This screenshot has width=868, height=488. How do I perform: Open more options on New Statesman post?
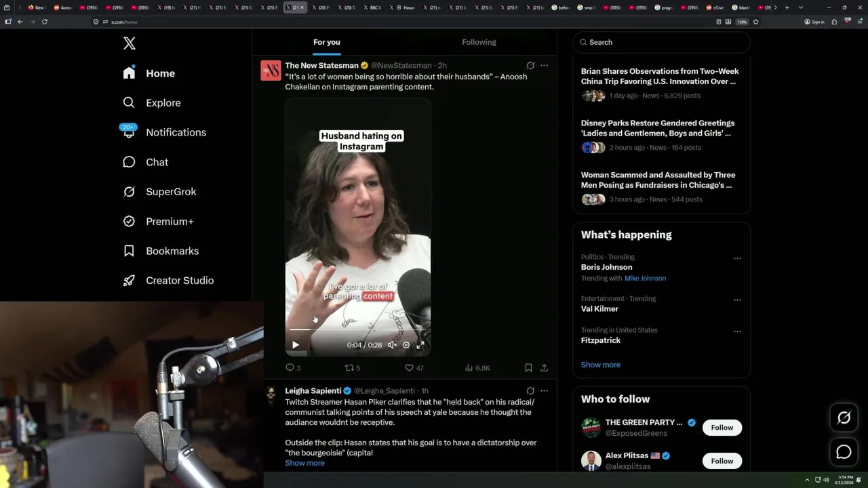[544, 66]
